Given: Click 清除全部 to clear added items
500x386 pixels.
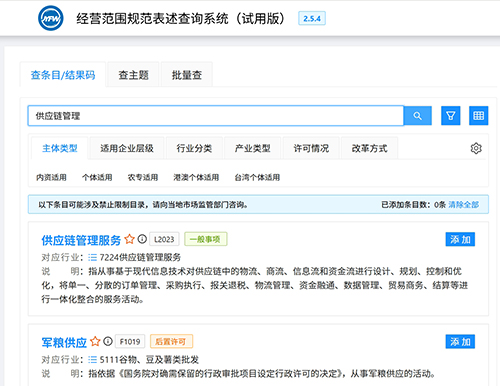Looking at the screenshot, I should pos(464,204).
